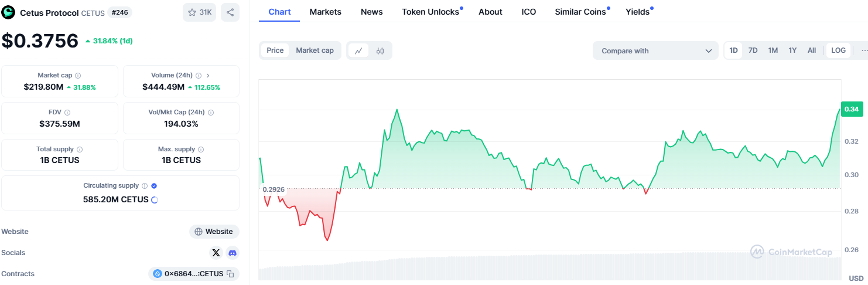Open Volume (24h) info icon
868x285 pixels.
tap(199, 76)
